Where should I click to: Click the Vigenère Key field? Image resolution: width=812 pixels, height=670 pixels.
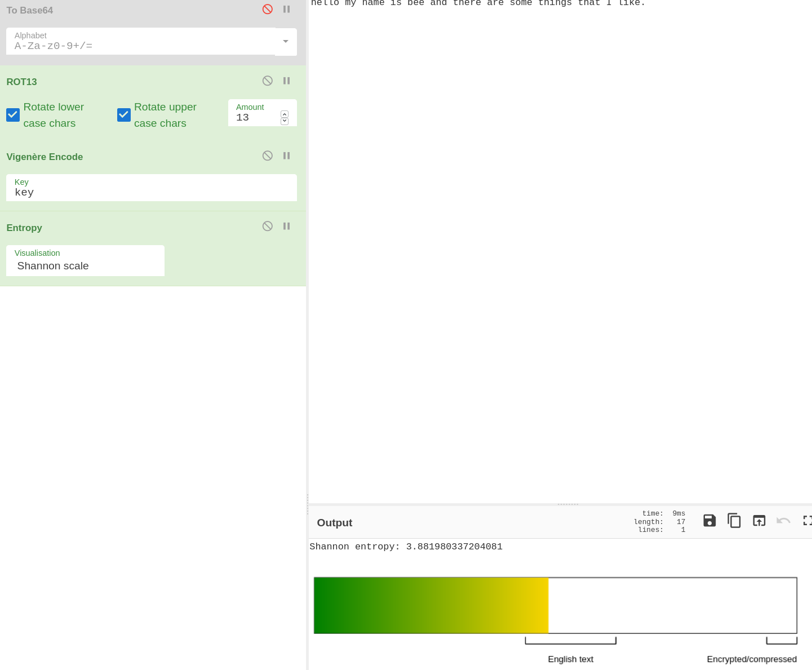[x=152, y=188]
